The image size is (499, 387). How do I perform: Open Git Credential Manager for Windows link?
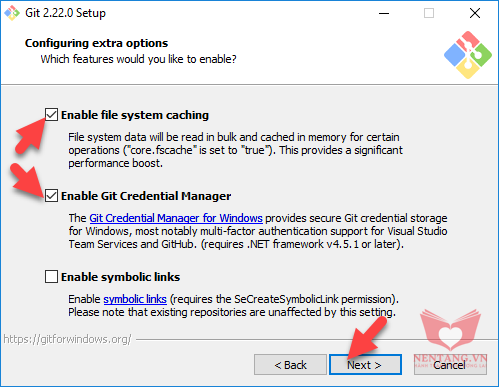click(x=176, y=218)
